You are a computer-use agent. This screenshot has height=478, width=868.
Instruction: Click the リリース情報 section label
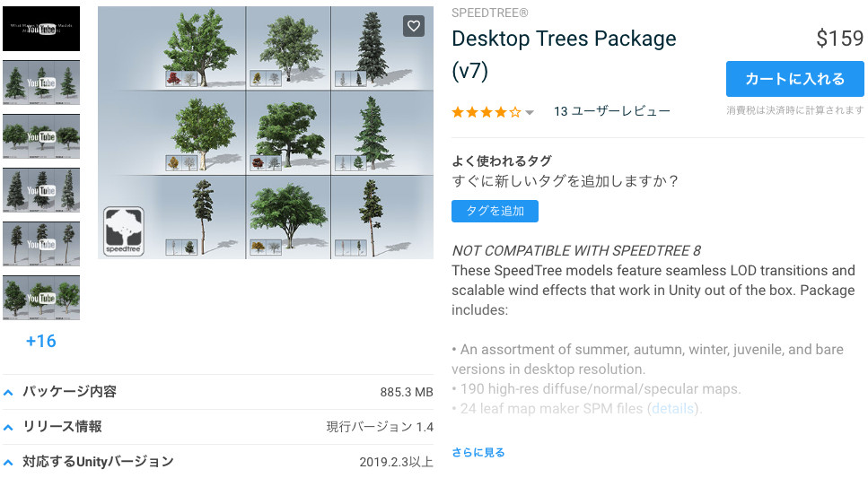[62, 427]
